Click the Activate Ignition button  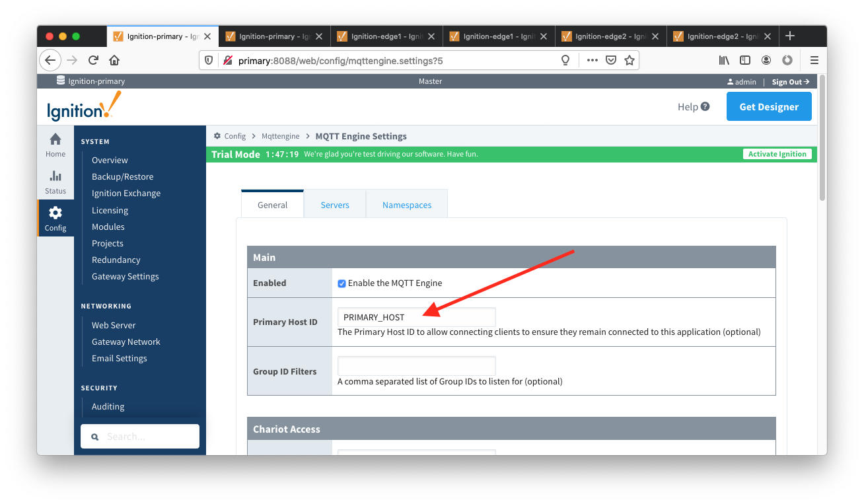click(777, 154)
